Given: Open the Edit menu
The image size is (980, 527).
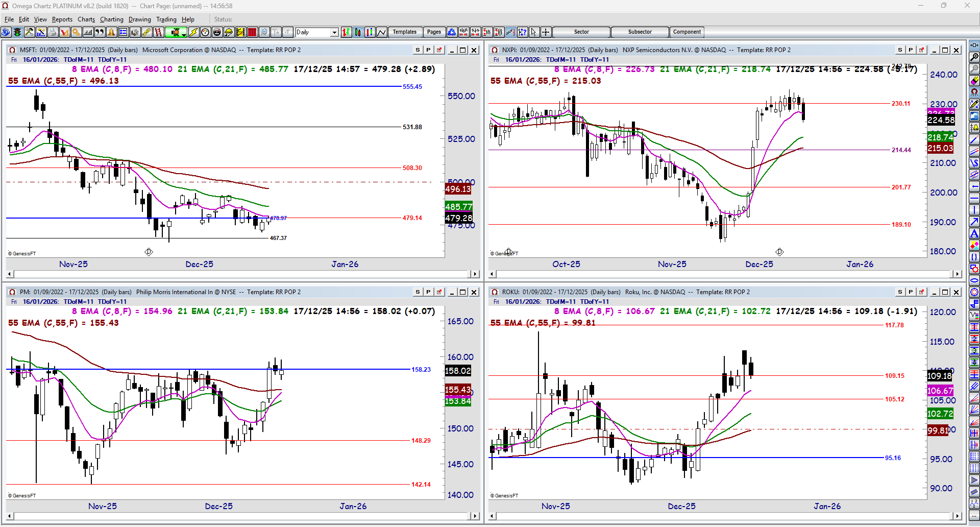Looking at the screenshot, I should tap(24, 19).
